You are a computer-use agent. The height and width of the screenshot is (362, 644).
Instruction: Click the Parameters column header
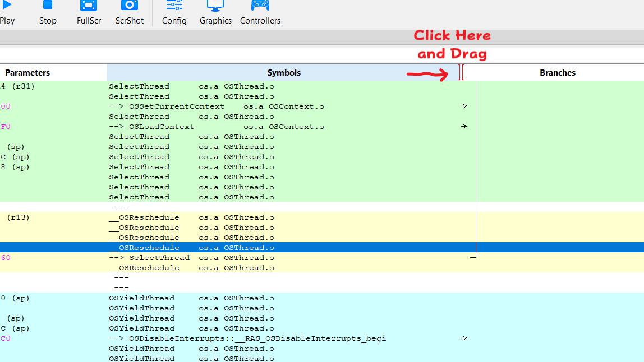point(28,73)
